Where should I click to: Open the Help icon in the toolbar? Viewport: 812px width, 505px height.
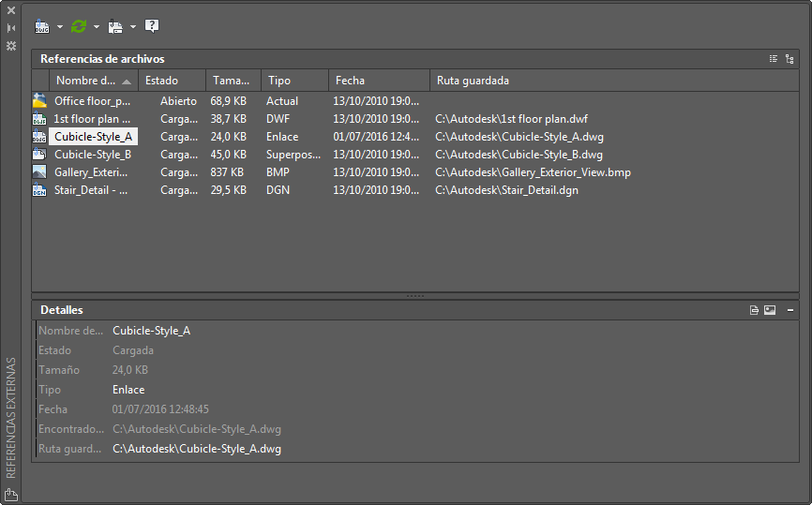(152, 26)
